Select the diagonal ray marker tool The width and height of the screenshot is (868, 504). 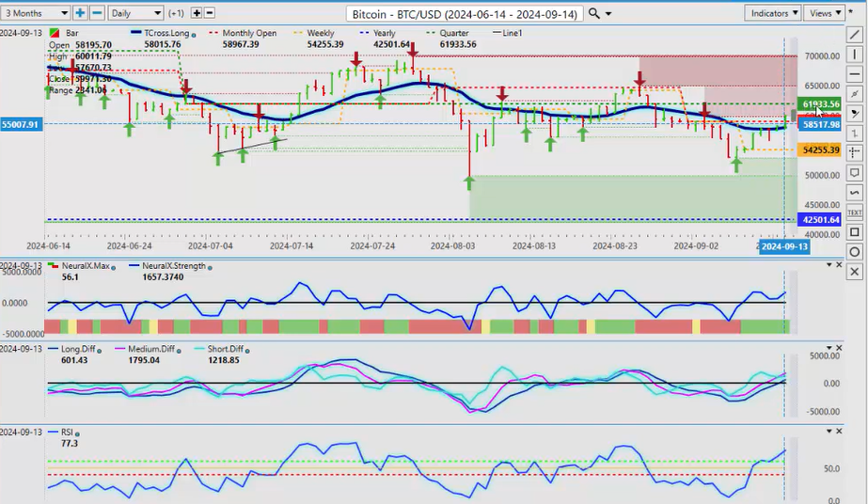[x=854, y=94]
